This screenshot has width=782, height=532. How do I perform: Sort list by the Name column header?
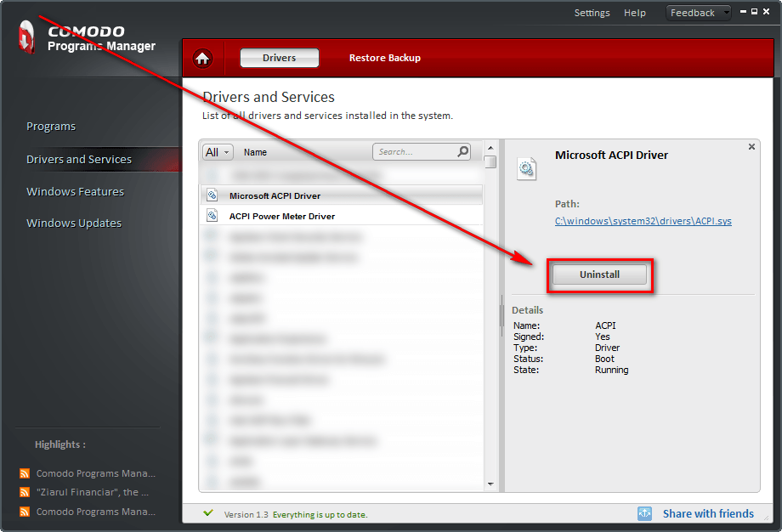(x=255, y=152)
